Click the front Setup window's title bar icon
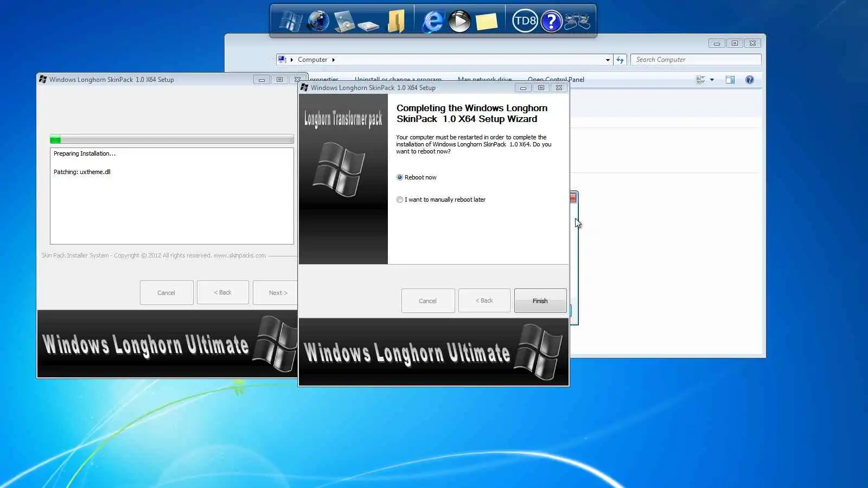Image resolution: width=868 pixels, height=488 pixels. (x=304, y=87)
